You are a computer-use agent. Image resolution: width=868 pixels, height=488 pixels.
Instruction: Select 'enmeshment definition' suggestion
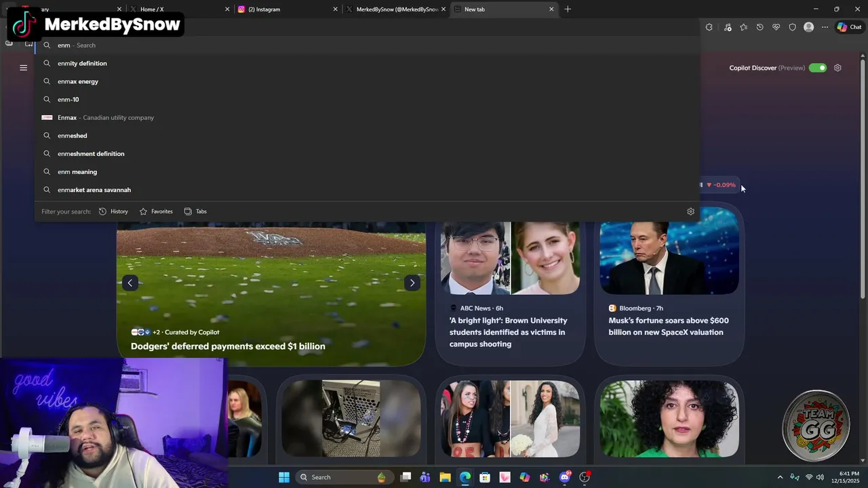(367, 154)
